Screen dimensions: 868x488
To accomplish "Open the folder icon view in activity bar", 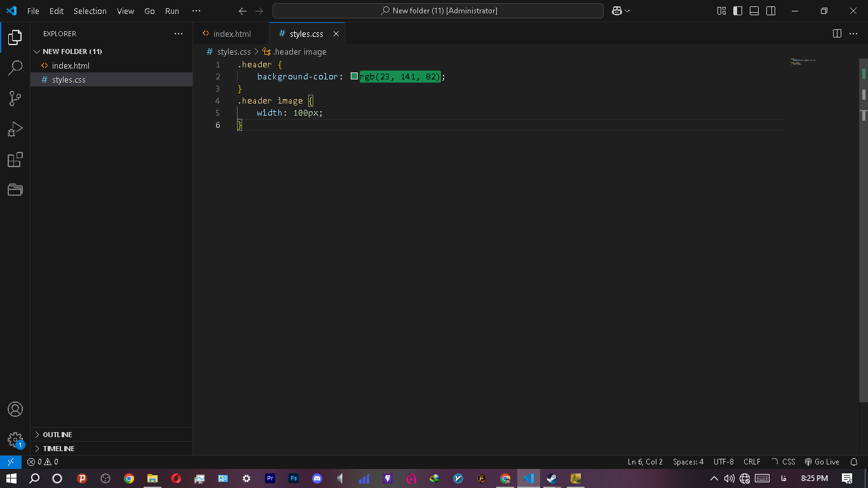I will click(x=15, y=189).
